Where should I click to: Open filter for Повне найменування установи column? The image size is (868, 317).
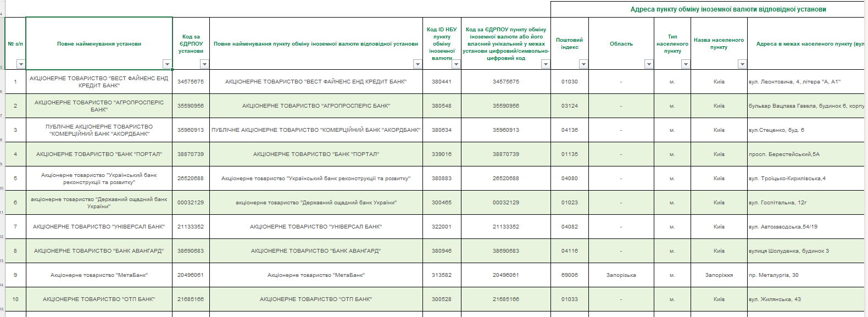tap(167, 64)
